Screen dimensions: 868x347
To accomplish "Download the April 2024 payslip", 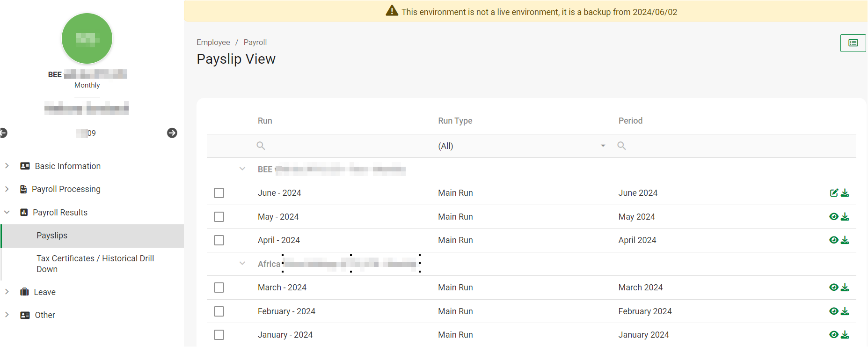I will pos(845,240).
